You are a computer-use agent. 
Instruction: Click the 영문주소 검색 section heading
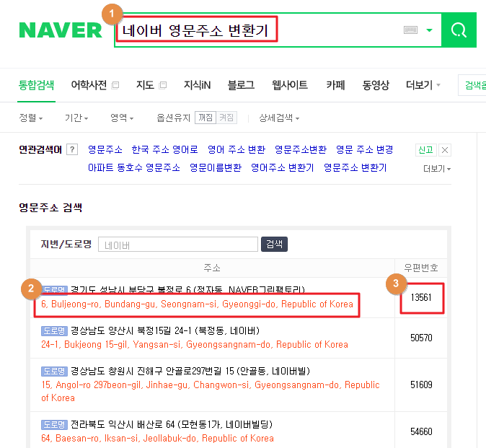pos(50,208)
